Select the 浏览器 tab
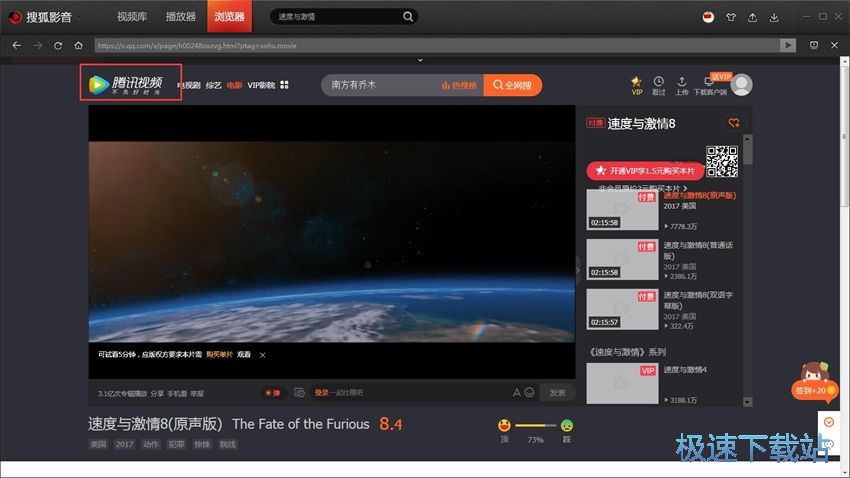 [x=229, y=16]
